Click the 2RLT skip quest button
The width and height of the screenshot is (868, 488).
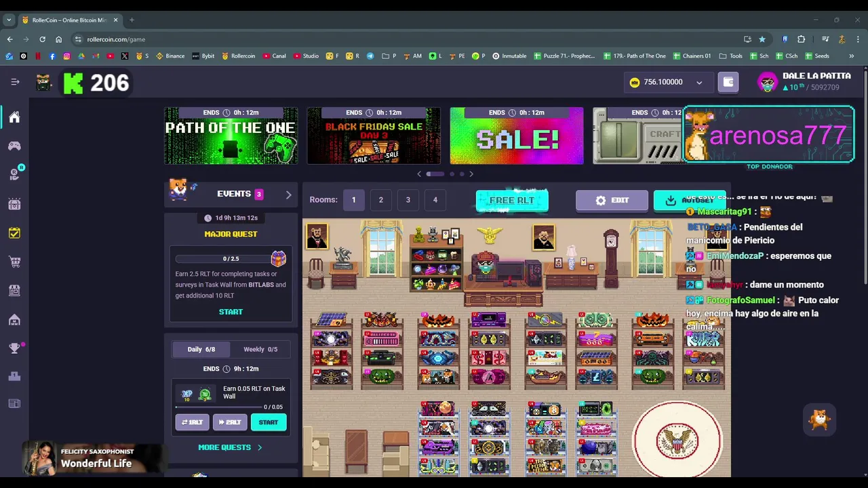(x=230, y=422)
